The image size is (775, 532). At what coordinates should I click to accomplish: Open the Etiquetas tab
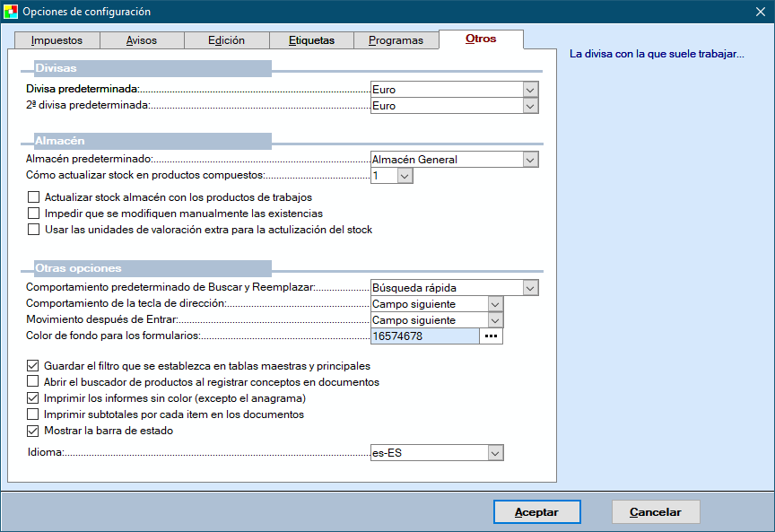311,40
